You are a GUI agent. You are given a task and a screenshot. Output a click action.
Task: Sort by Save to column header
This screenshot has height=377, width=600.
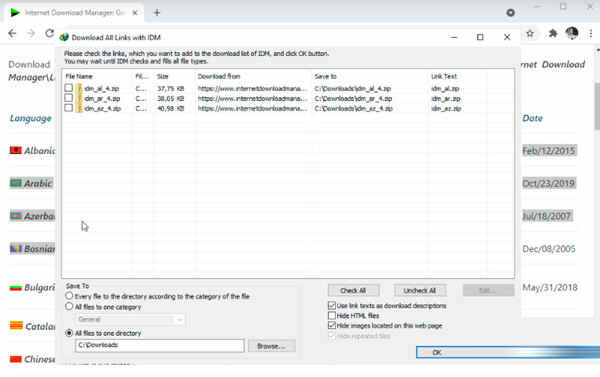[x=326, y=76]
